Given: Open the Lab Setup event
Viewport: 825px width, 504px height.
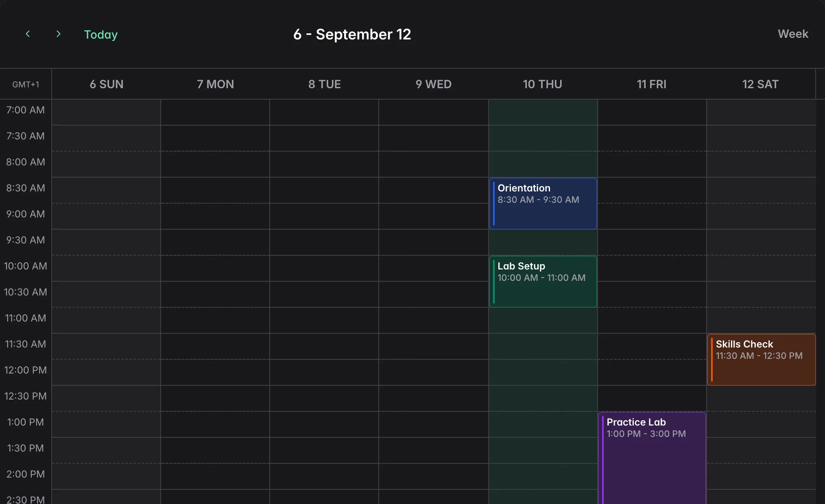Looking at the screenshot, I should pyautogui.click(x=543, y=281).
